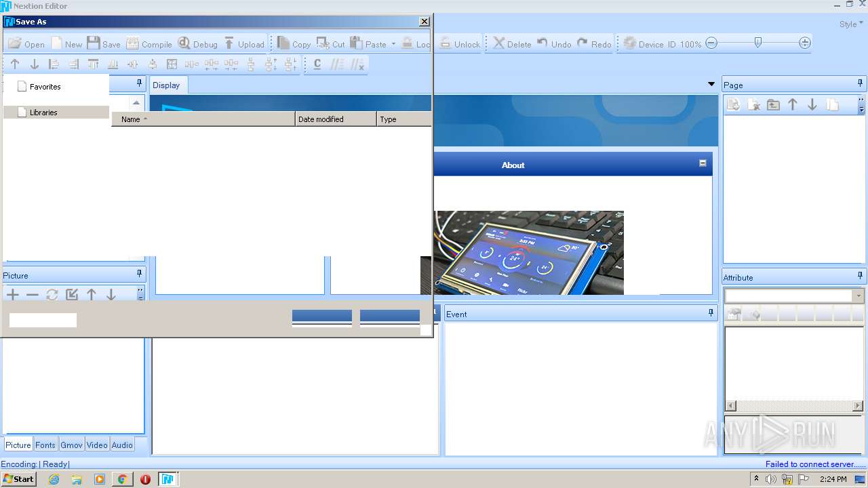Click the align right icon
The image size is (868, 488).
(x=73, y=64)
